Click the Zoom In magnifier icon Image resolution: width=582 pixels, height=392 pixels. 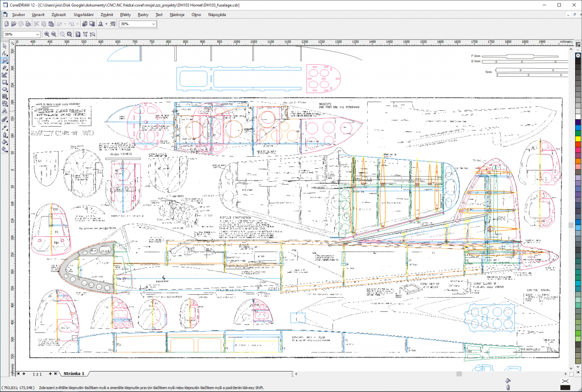click(x=47, y=34)
